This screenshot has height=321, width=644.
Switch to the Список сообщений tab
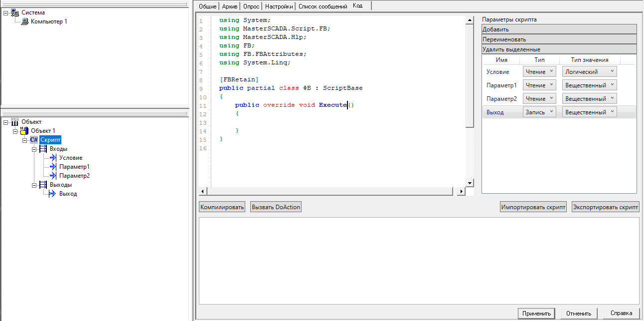pyautogui.click(x=322, y=6)
